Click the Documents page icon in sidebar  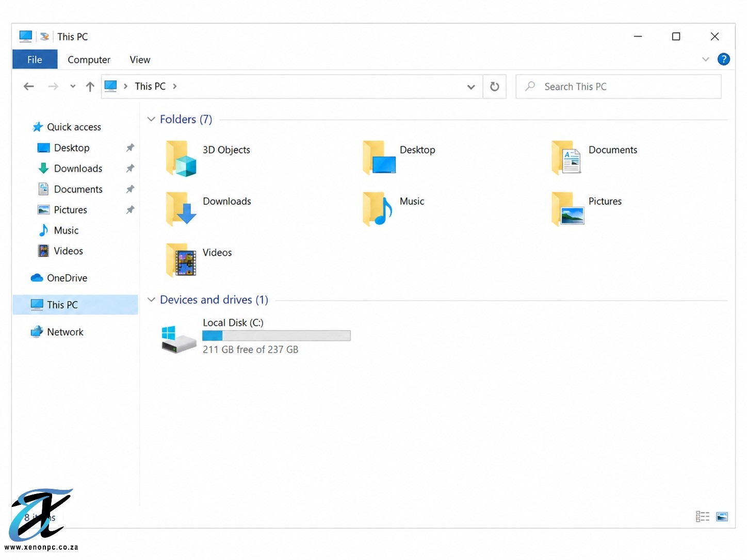click(x=44, y=189)
